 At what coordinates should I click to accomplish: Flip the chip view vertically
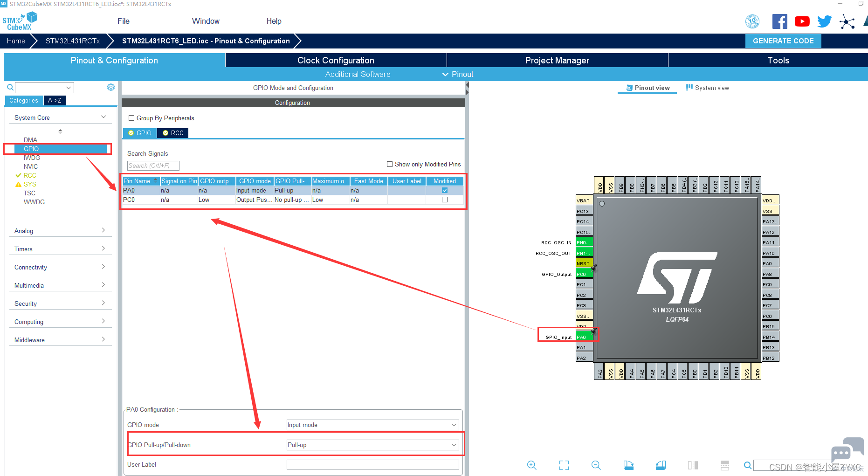(x=725, y=465)
